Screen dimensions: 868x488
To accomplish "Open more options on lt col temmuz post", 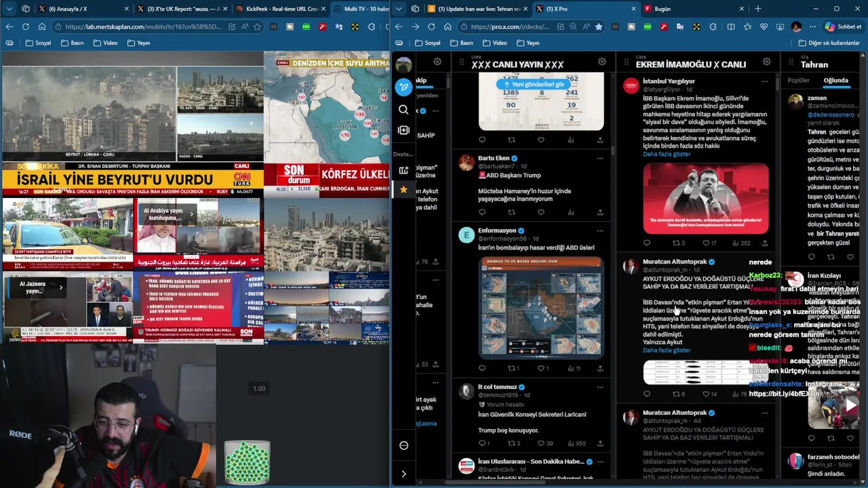I will tap(599, 388).
